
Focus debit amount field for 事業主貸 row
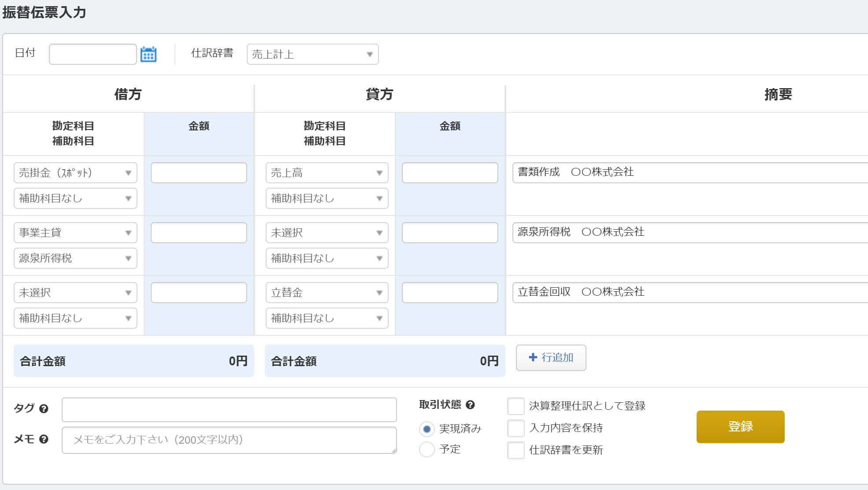[199, 233]
